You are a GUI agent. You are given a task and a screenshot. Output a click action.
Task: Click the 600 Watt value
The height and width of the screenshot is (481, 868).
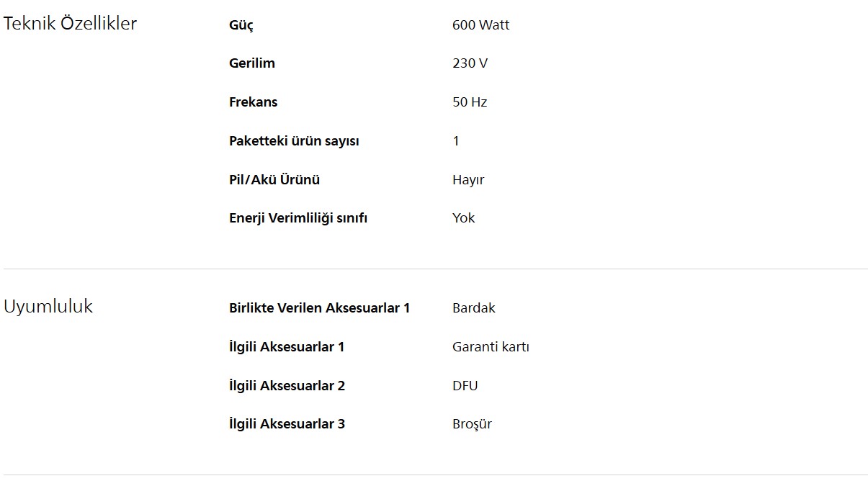pos(480,25)
